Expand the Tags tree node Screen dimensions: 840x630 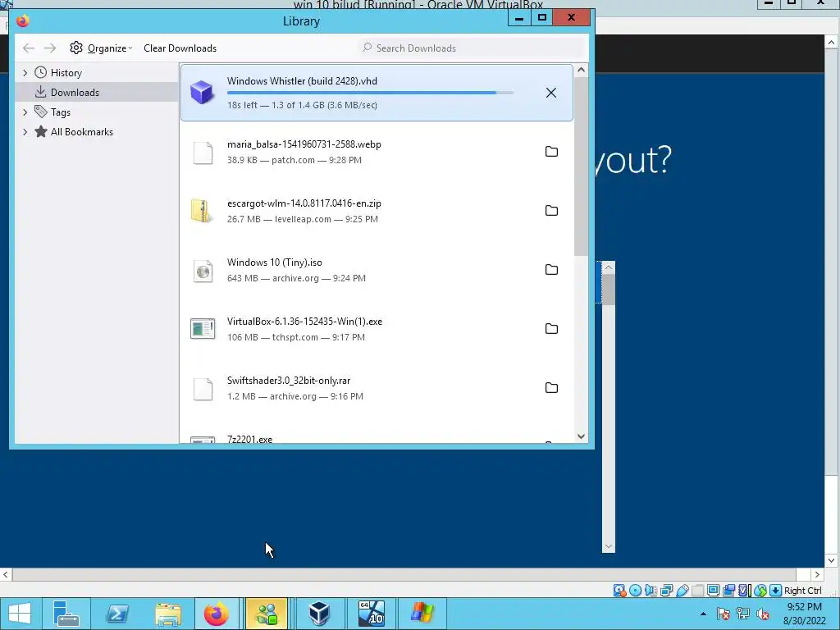(25, 112)
